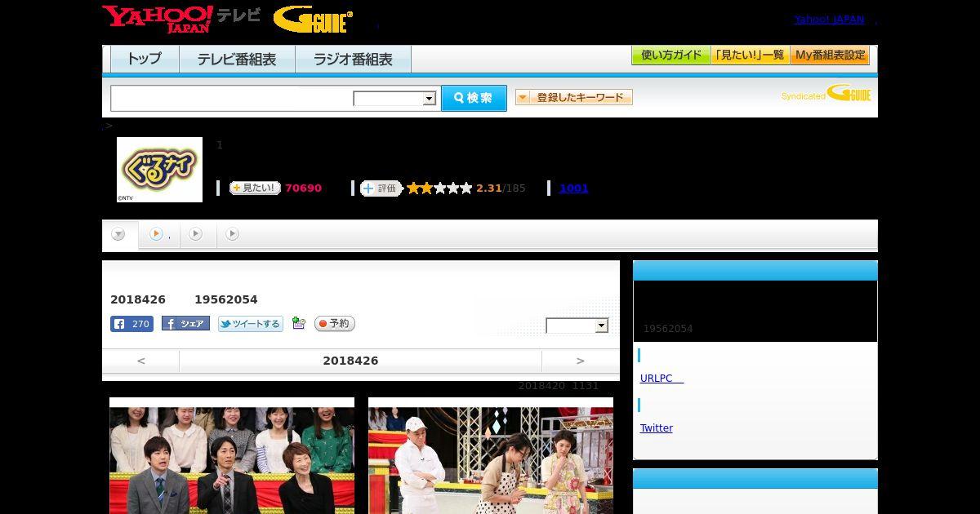Open the URLPC link in sidebar

click(x=662, y=379)
